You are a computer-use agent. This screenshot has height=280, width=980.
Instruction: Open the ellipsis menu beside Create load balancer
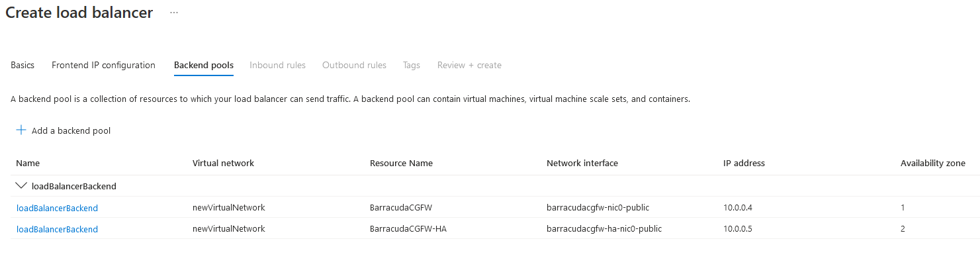tap(174, 13)
